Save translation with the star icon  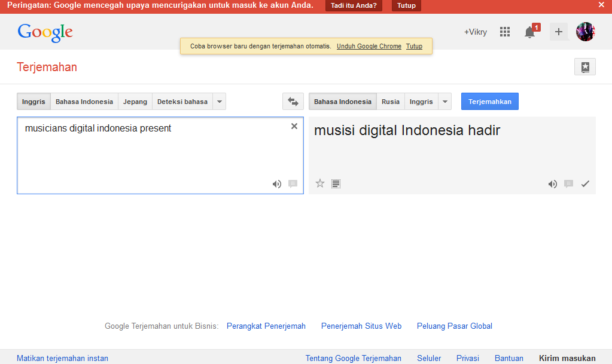pyautogui.click(x=320, y=183)
